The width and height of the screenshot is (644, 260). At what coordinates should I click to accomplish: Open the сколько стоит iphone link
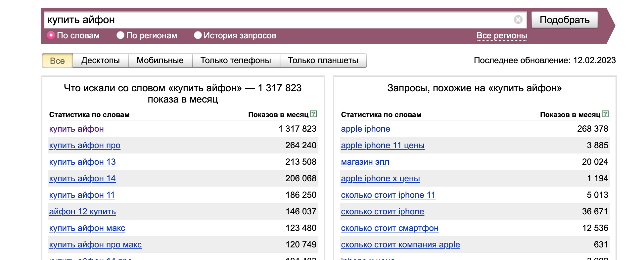tap(383, 211)
